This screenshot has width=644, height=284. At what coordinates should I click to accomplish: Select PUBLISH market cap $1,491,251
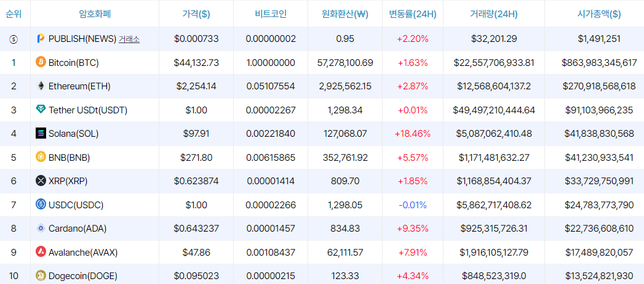pyautogui.click(x=599, y=39)
